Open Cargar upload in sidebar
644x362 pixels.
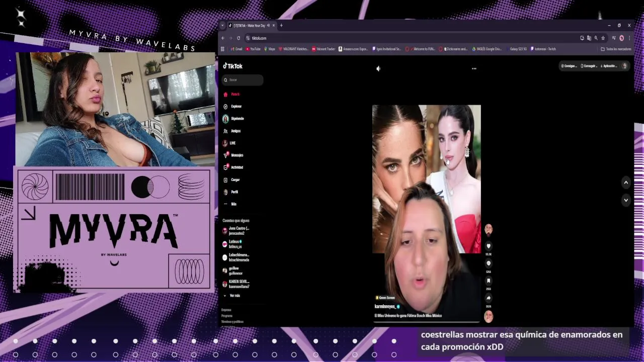click(232, 179)
